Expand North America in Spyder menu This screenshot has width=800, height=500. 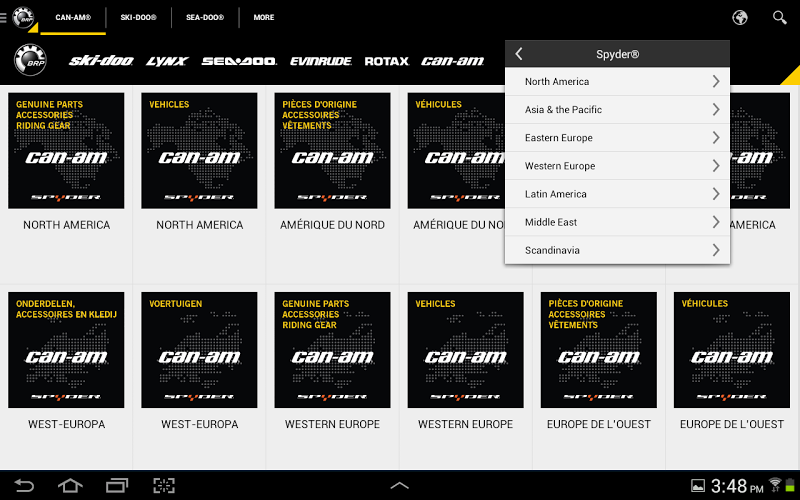coord(617,82)
